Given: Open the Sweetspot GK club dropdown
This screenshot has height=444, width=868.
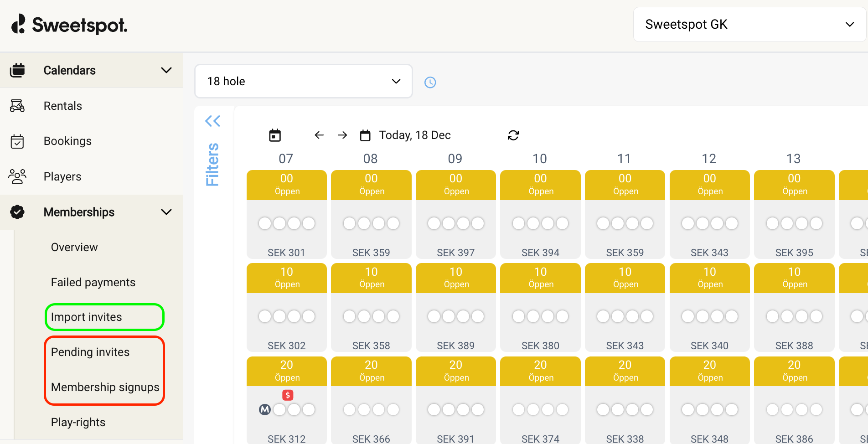Looking at the screenshot, I should (x=749, y=25).
